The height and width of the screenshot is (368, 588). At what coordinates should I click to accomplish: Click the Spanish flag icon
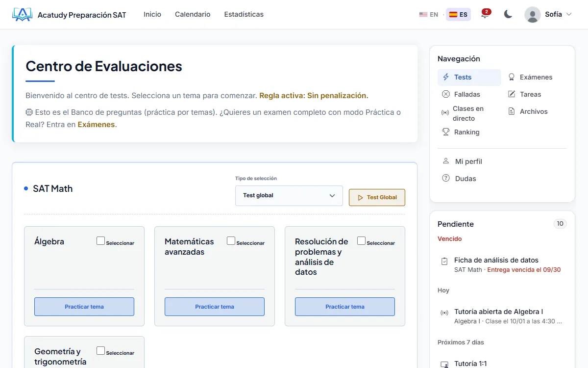pos(453,15)
